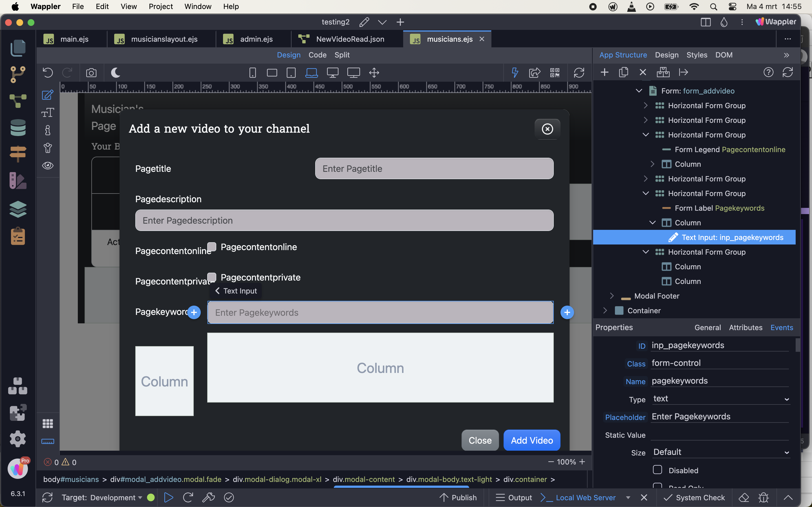This screenshot has width=812, height=507.
Task: Enable the Disabled property checkbox
Action: tap(657, 470)
